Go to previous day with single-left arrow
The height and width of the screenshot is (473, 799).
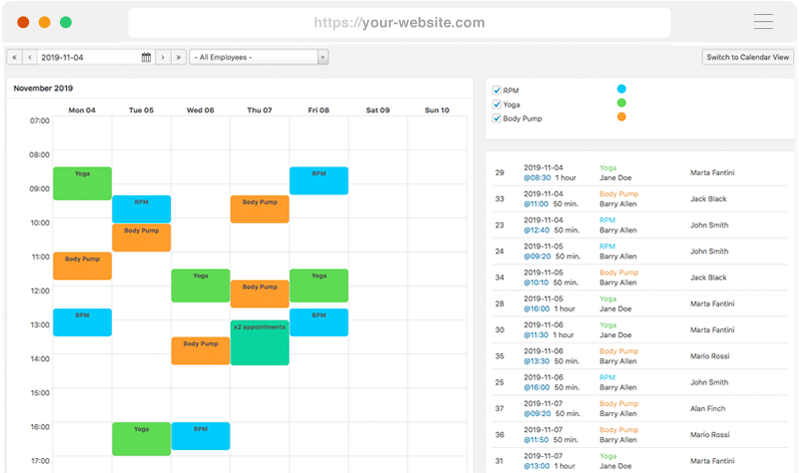click(x=30, y=57)
